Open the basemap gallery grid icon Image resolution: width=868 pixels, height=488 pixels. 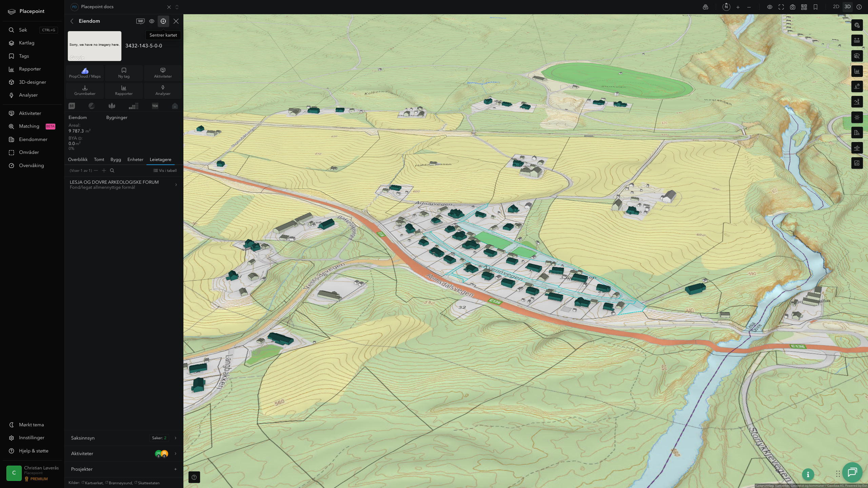pyautogui.click(x=804, y=7)
